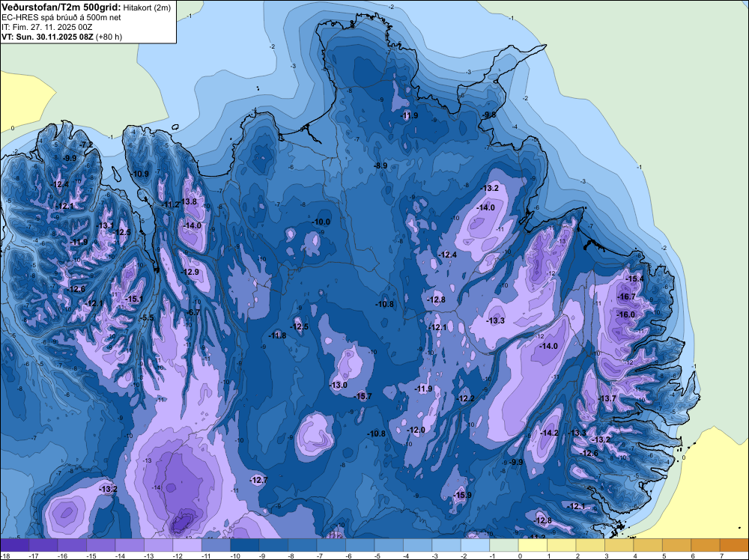Click the -14.2 temperature label
The image size is (749, 560).
coord(549,433)
